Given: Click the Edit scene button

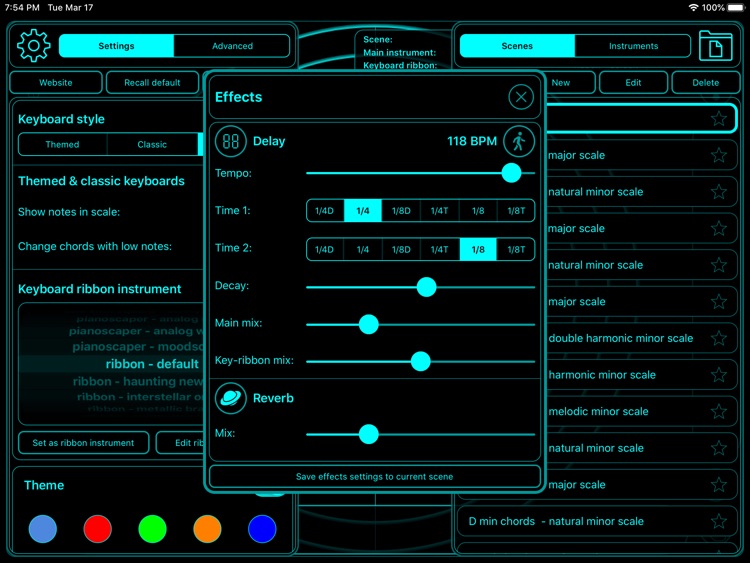Looking at the screenshot, I should pyautogui.click(x=633, y=83).
